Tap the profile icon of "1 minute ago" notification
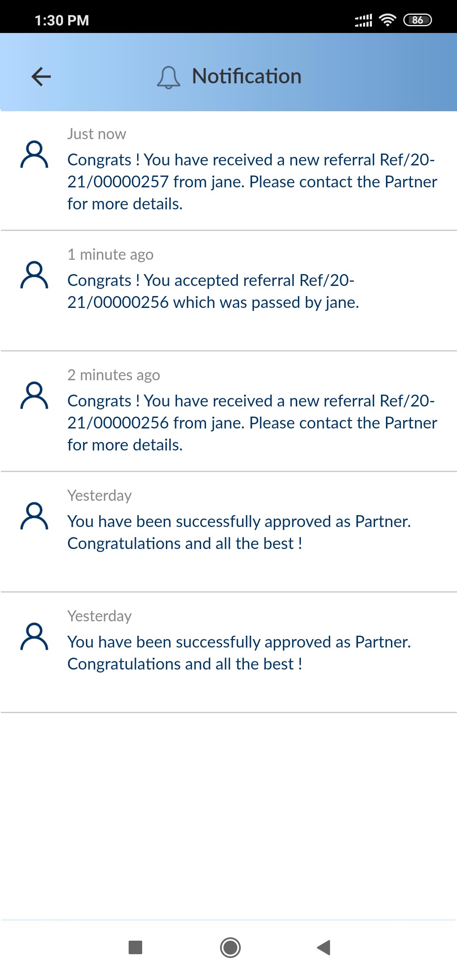The height and width of the screenshot is (980, 457). click(x=34, y=275)
